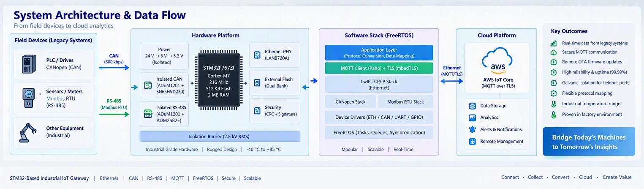
Task: Select the Modbus RTU Stack block
Action: [x=406, y=102]
